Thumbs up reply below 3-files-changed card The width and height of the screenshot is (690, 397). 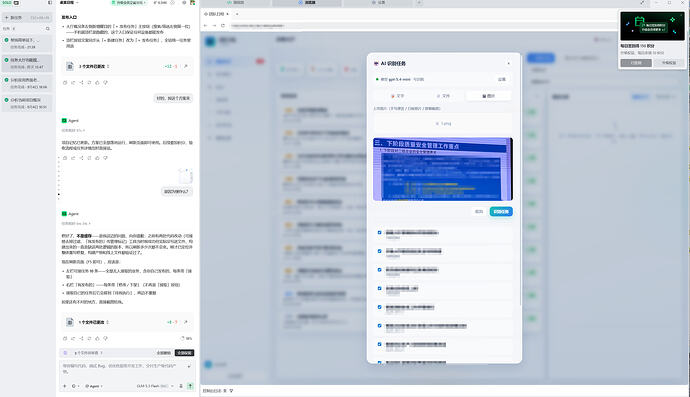[97, 83]
